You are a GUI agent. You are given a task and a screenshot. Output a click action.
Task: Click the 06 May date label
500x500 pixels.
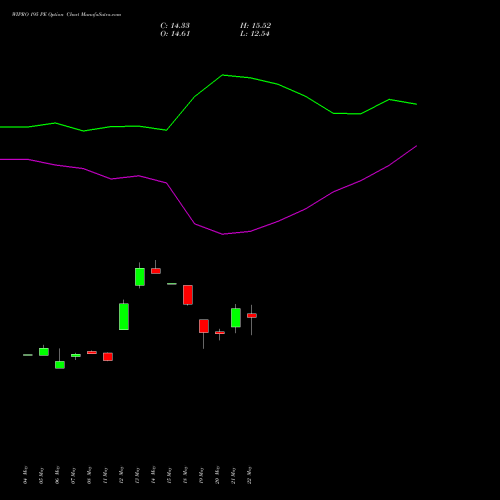point(58,475)
